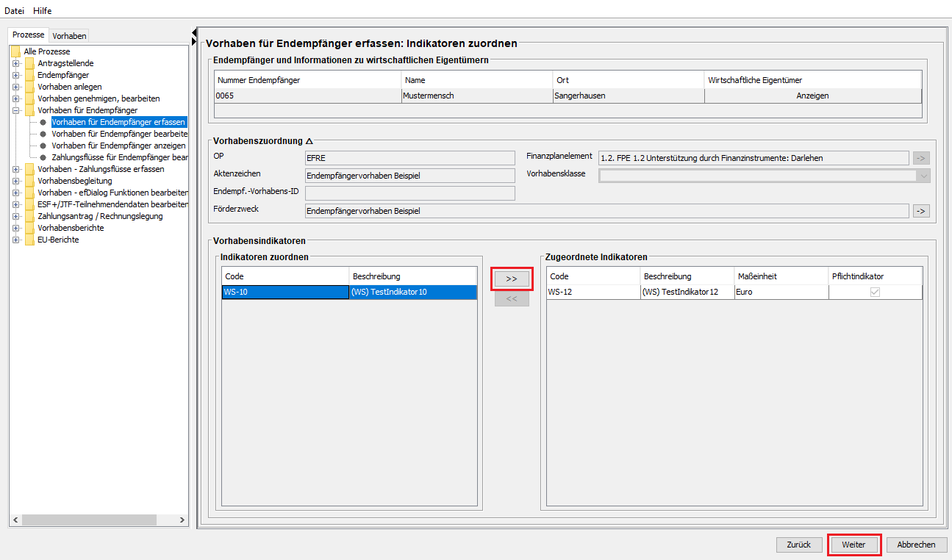952x560 pixels.
Task: Click the EU-Berichte folder icon
Action: [29, 240]
